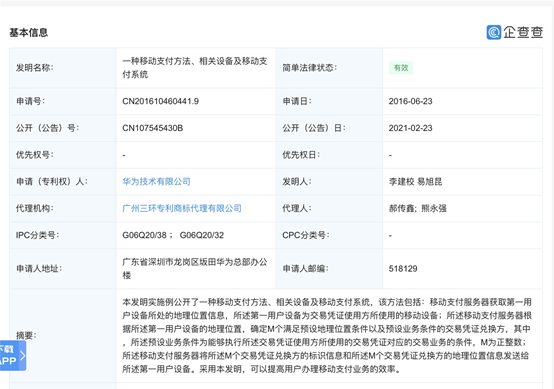Click the 申请号 label cell

click(63, 101)
